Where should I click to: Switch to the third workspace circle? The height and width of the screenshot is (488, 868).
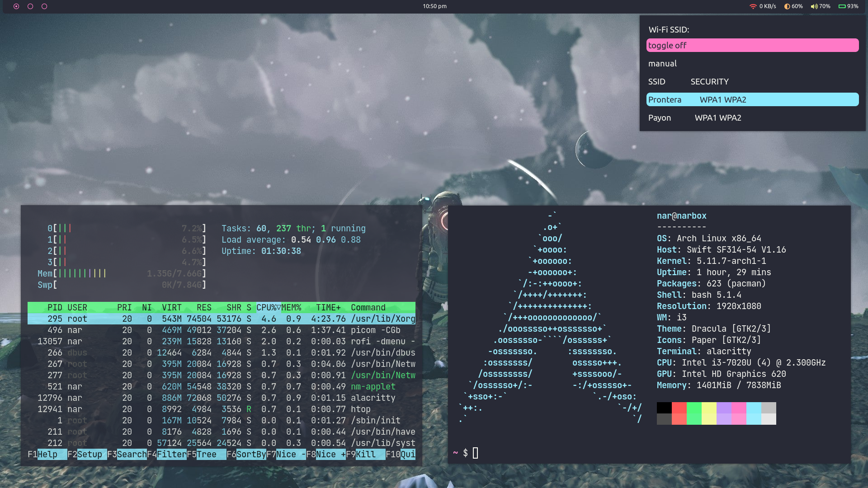click(44, 6)
